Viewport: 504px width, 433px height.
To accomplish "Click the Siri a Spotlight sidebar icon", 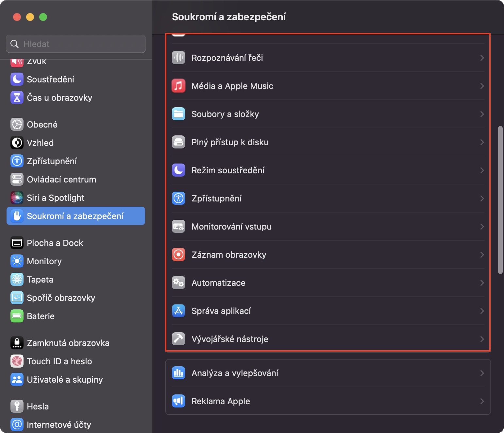I will (17, 198).
